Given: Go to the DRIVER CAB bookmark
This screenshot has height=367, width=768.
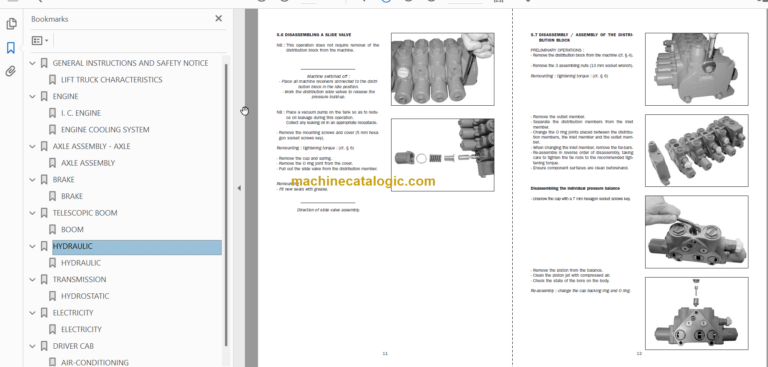Looking at the screenshot, I should [x=73, y=346].
